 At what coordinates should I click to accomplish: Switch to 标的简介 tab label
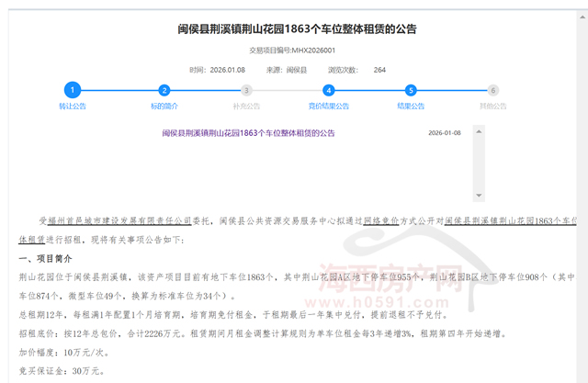pyautogui.click(x=164, y=107)
